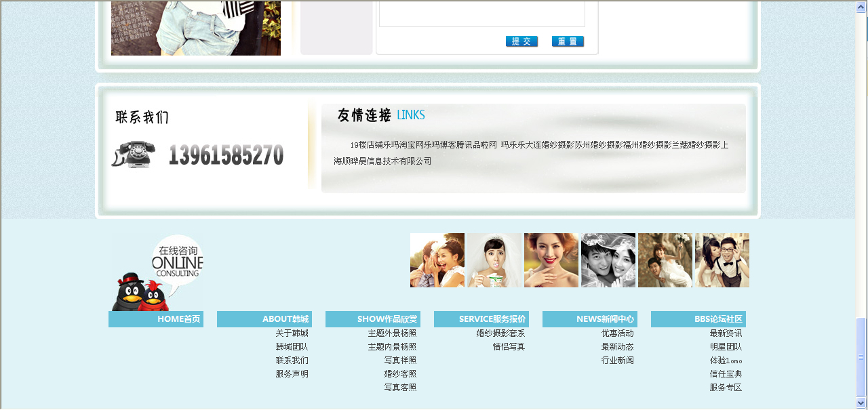The width and height of the screenshot is (868, 410).
Task: Open the red-lipstick woman portrait thumbnail
Action: coord(551,260)
